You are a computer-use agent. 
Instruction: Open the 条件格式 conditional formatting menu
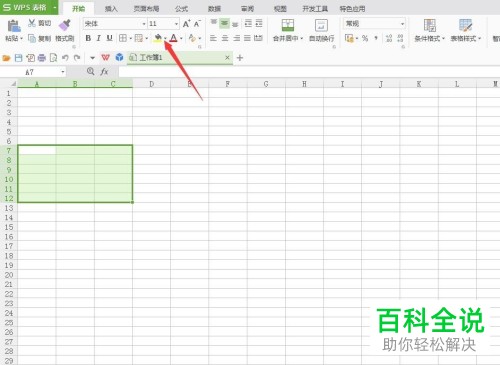429,30
